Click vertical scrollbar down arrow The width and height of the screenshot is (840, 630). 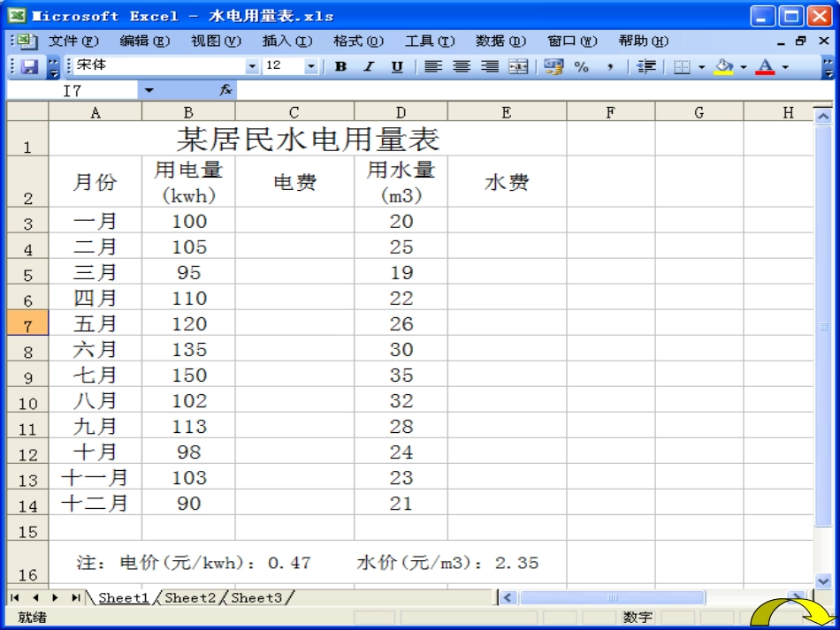click(x=823, y=581)
